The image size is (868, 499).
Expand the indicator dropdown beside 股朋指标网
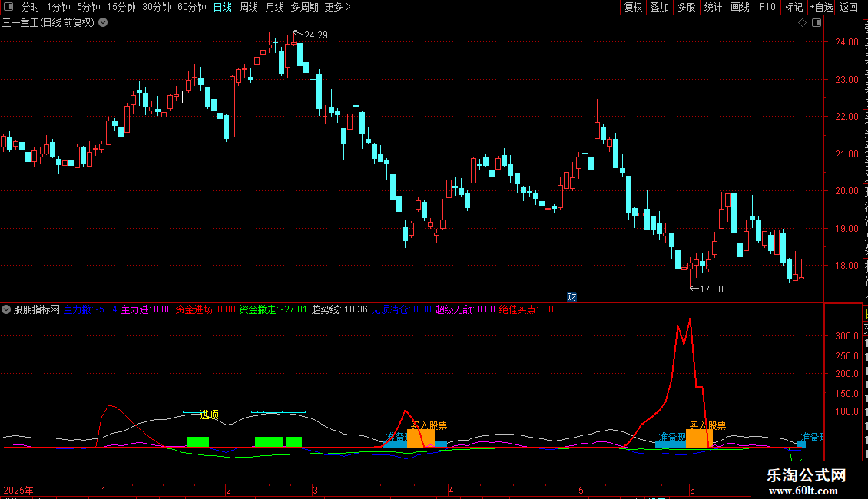click(x=6, y=309)
